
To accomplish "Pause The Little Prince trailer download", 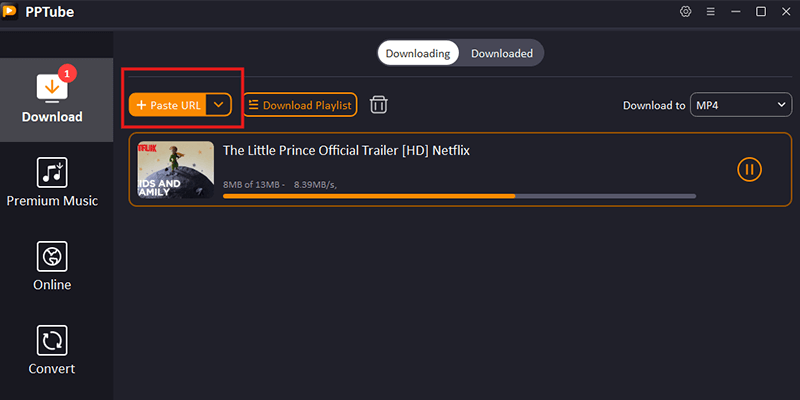I will (749, 169).
